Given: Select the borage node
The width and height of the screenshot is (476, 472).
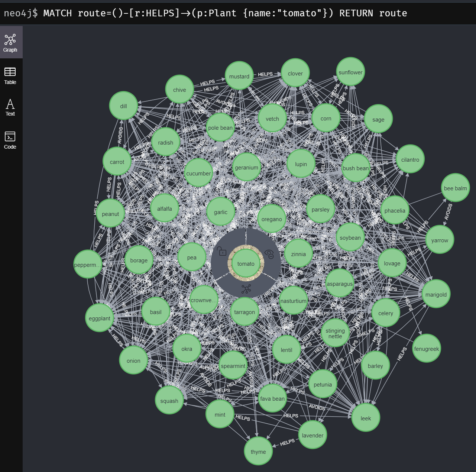Looking at the screenshot, I should point(139,261).
